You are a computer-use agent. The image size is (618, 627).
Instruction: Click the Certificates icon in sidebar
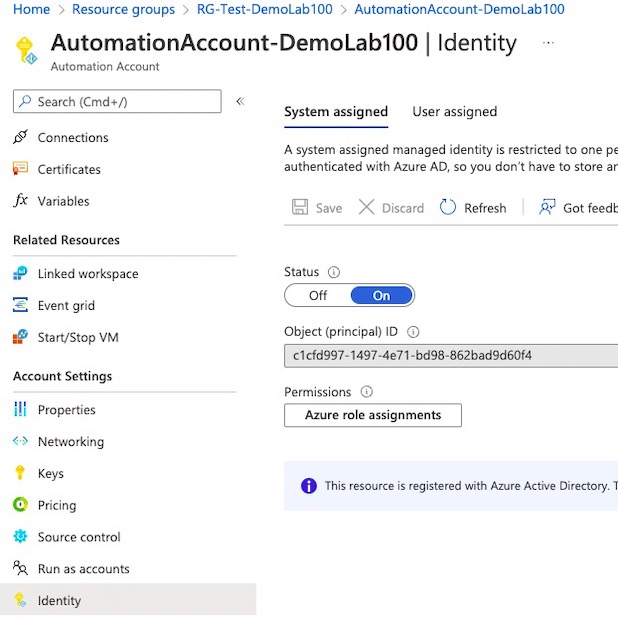pyautogui.click(x=20, y=170)
